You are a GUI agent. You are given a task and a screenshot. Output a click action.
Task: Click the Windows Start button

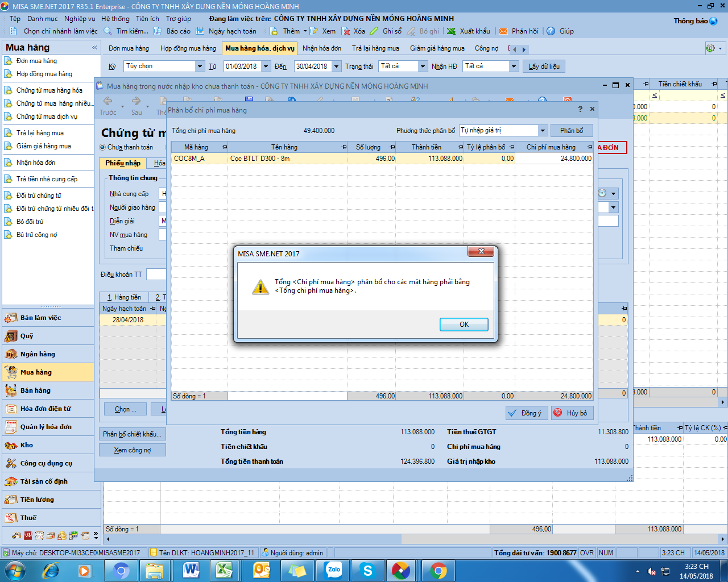coord(15,571)
